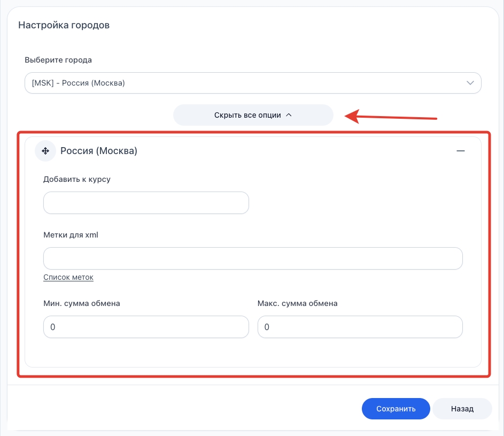Click the chevron arrow of city dropdown
The width and height of the screenshot is (504, 436).
tap(470, 83)
